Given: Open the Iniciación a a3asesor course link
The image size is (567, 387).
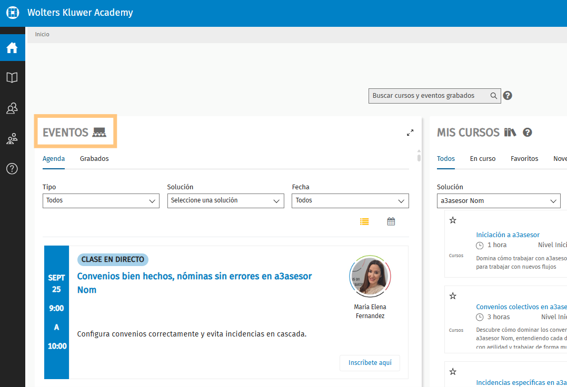Looking at the screenshot, I should click(x=508, y=235).
